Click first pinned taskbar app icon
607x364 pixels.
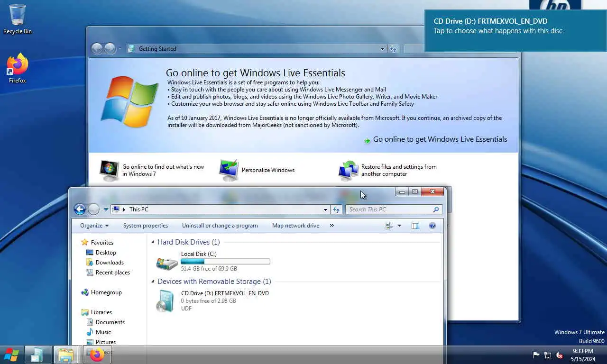coord(38,355)
